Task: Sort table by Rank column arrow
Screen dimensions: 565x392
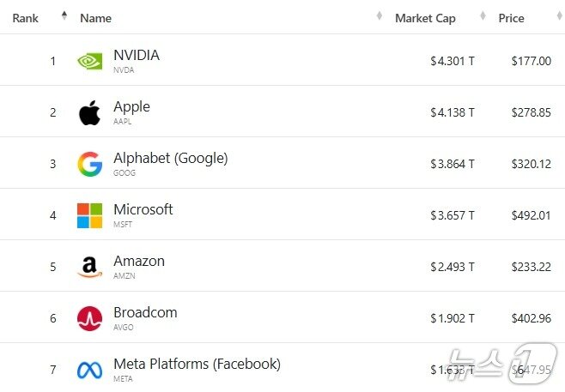Action: tap(64, 17)
